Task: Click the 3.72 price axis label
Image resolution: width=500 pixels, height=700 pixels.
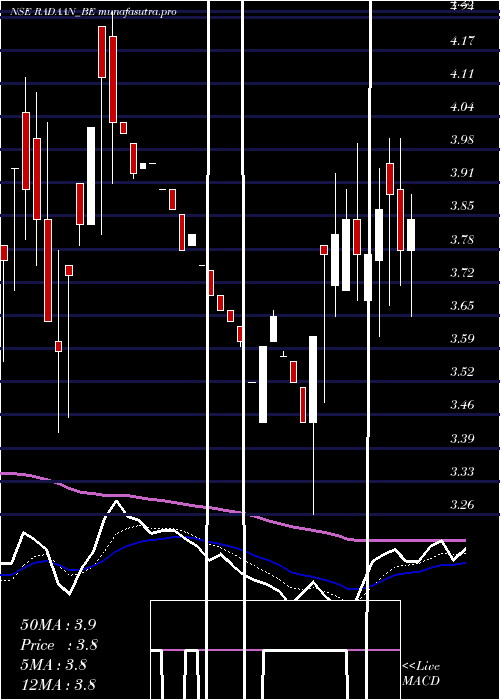Action: [462, 273]
